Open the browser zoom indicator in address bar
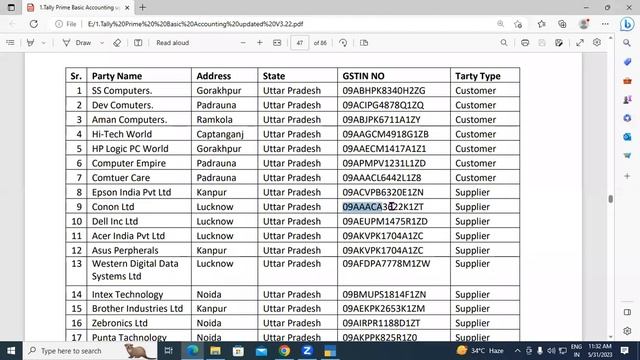 coord(500,24)
